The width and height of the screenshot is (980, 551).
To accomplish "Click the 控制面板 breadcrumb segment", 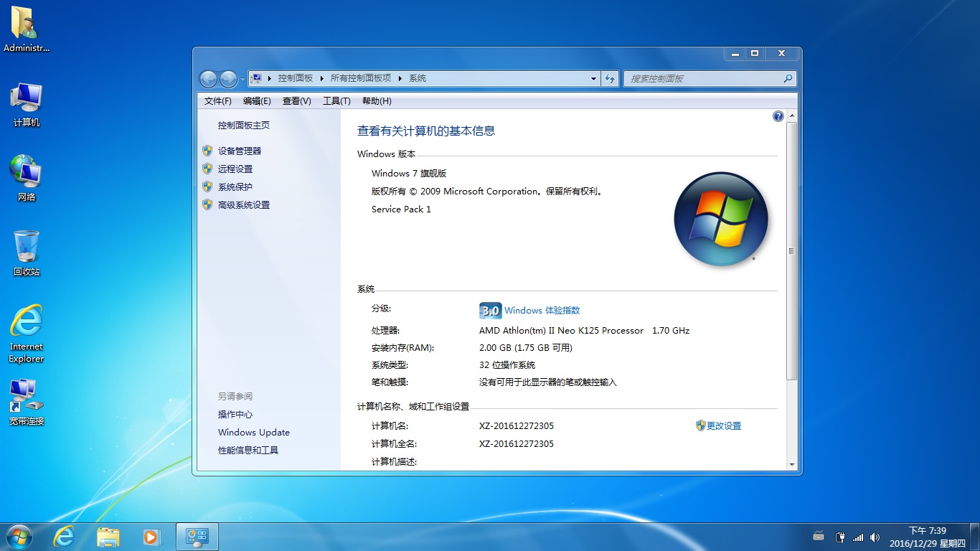I will tap(296, 78).
